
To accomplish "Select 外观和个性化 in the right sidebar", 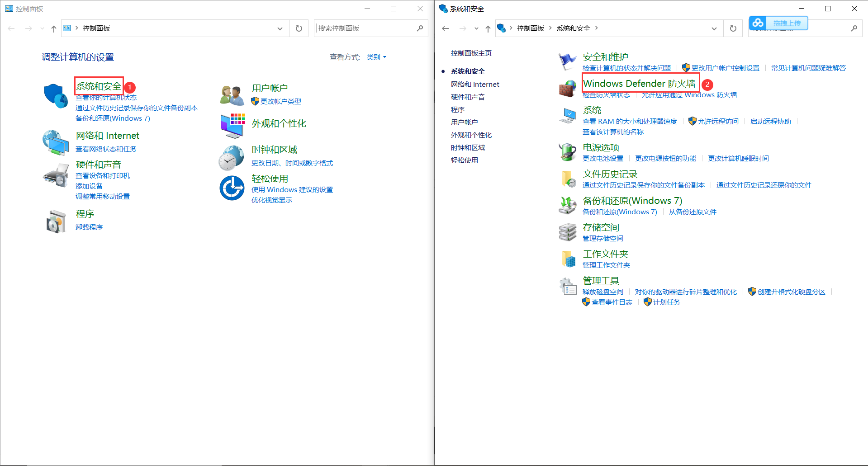I will 471,135.
